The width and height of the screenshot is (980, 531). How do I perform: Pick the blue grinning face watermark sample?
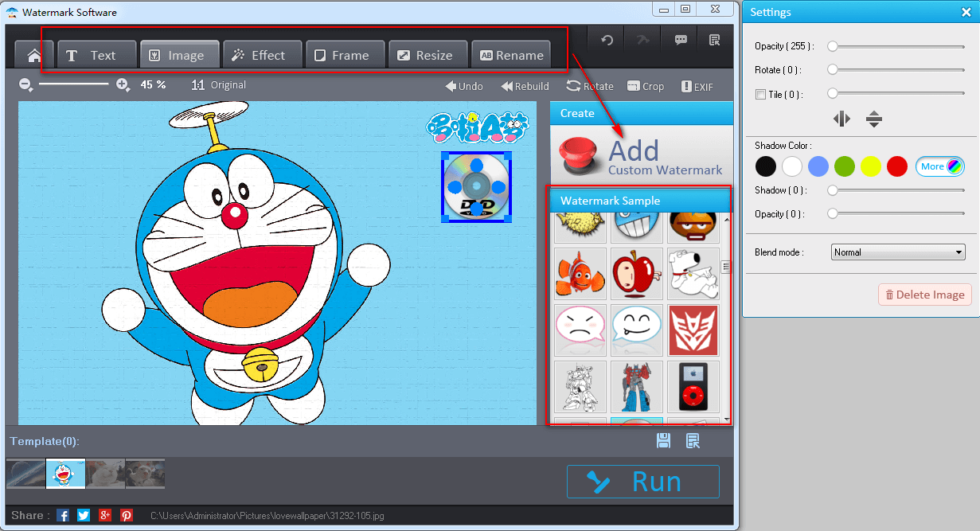(x=637, y=227)
